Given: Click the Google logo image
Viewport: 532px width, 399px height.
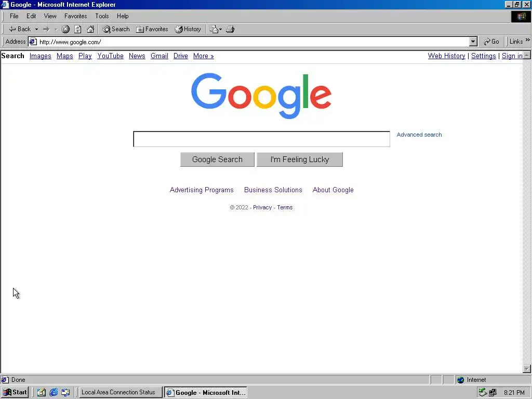Looking at the screenshot, I should [x=261, y=96].
